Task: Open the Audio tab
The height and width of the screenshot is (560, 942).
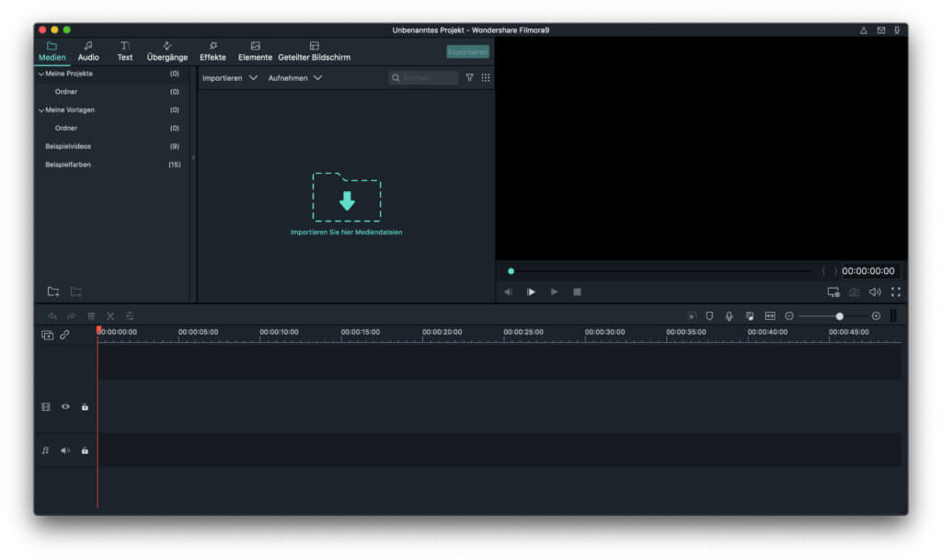Action: 88,51
